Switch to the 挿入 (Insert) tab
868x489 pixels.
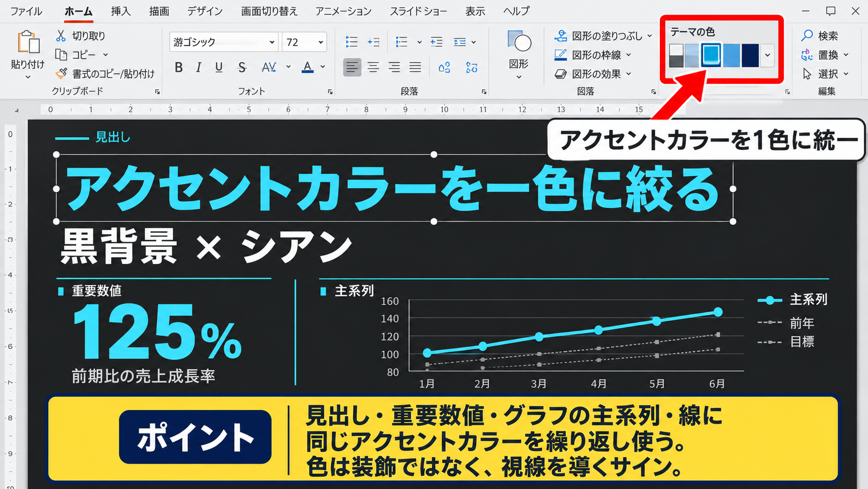point(121,11)
